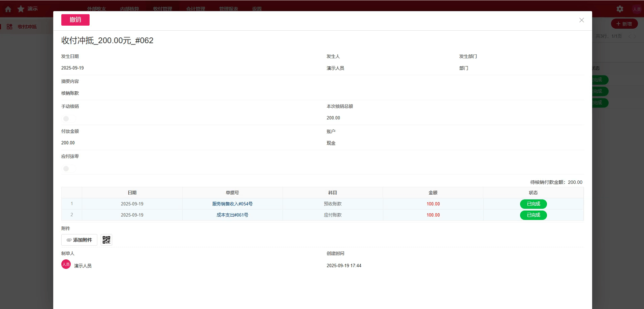This screenshot has width=644, height=309.
Task: Open the settings gear icon
Action: [x=620, y=9]
